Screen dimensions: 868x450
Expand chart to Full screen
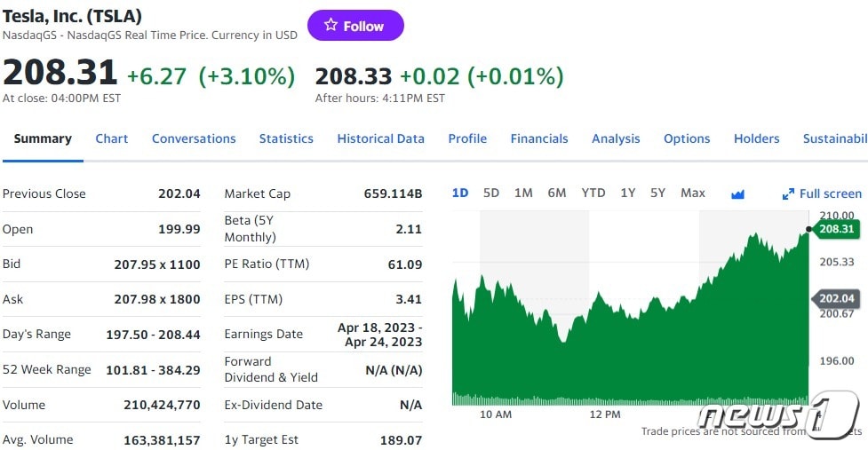tap(822, 193)
